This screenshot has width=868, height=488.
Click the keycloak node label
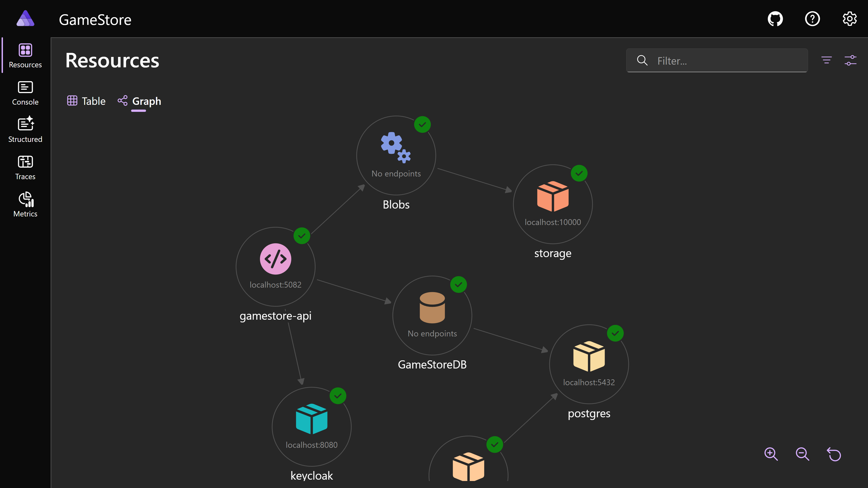coord(312,476)
